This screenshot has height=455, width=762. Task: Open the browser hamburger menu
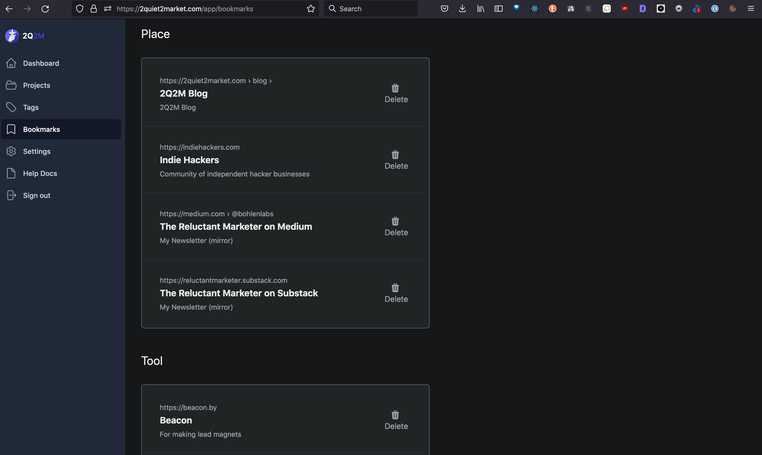(x=751, y=9)
